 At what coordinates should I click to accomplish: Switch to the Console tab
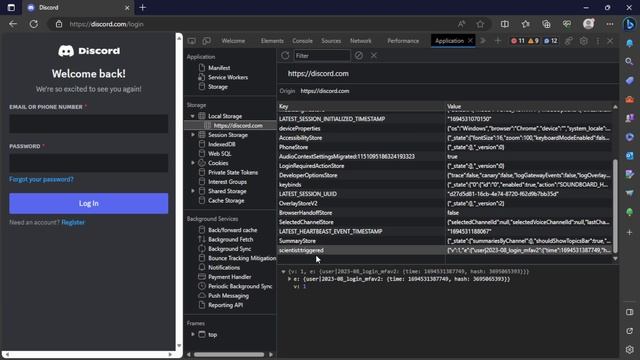(x=302, y=41)
